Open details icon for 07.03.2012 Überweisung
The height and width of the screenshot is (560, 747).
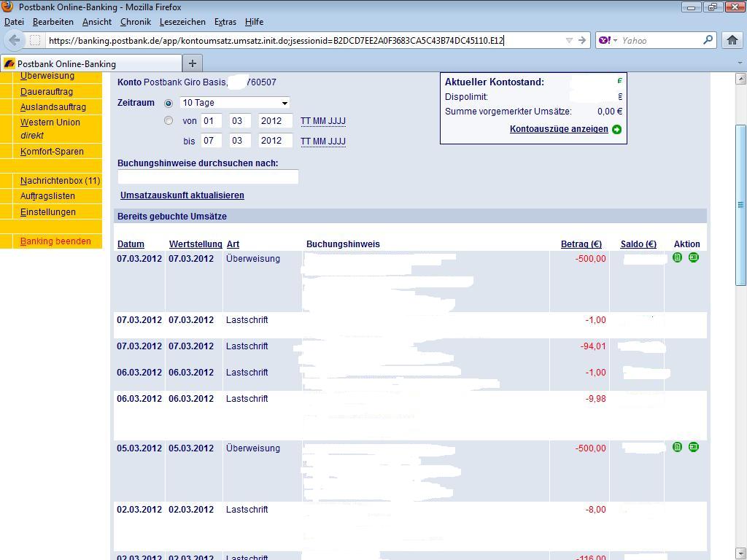(677, 257)
